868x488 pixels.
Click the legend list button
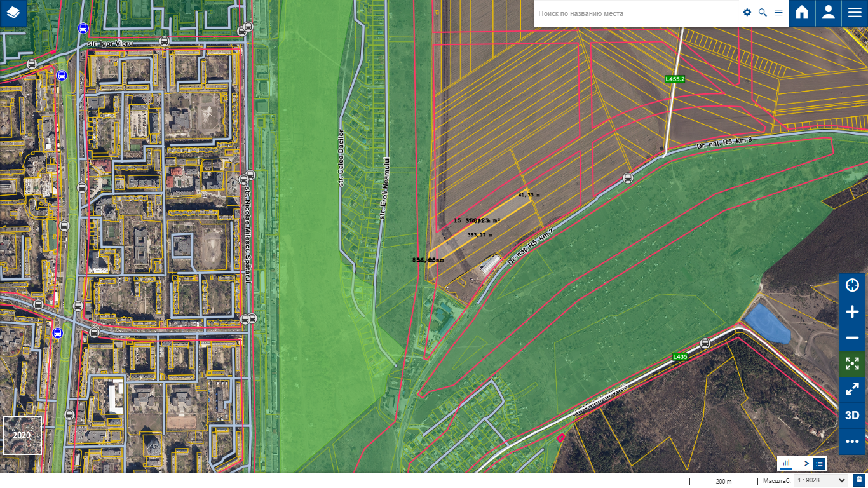[x=819, y=464]
